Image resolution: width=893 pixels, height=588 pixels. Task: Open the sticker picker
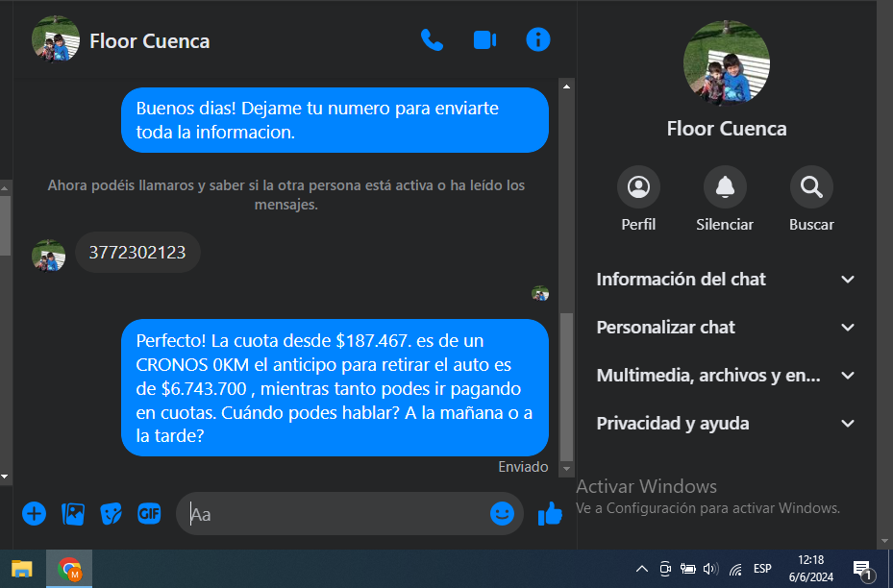click(112, 514)
